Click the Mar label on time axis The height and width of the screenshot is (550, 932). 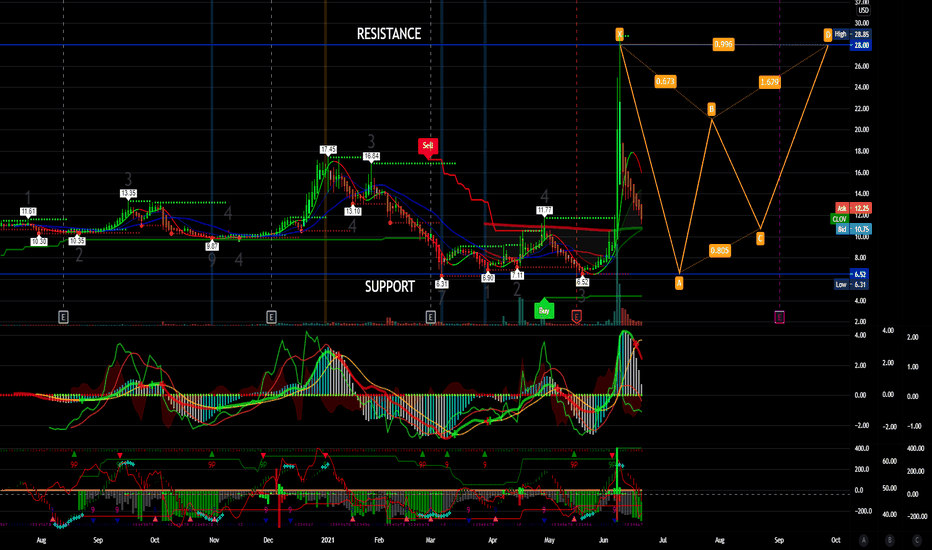pyautogui.click(x=430, y=540)
